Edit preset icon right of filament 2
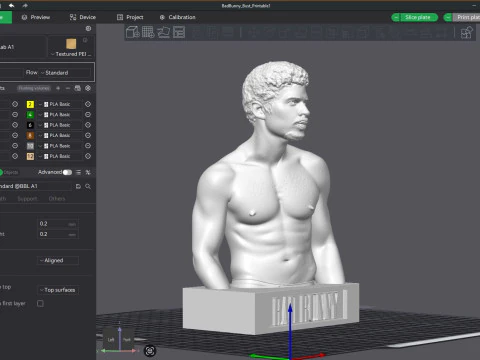 pos(88,104)
